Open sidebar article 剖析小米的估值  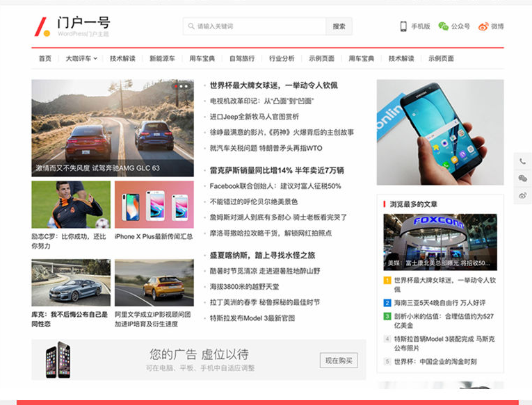(444, 321)
